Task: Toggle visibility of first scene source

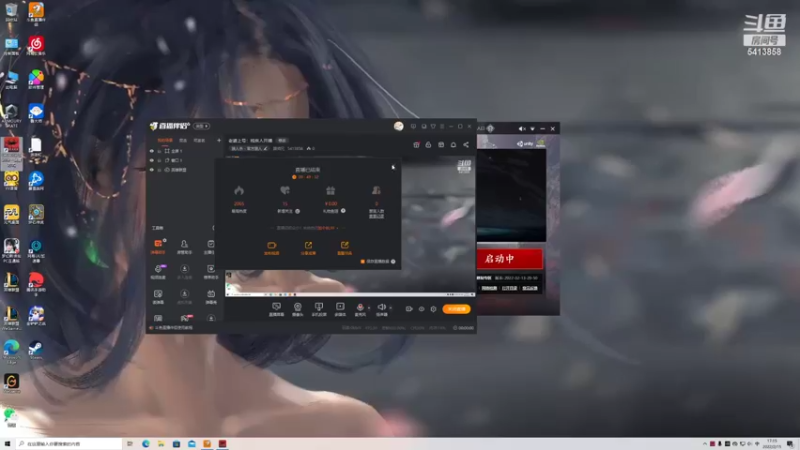Action: click(x=152, y=151)
